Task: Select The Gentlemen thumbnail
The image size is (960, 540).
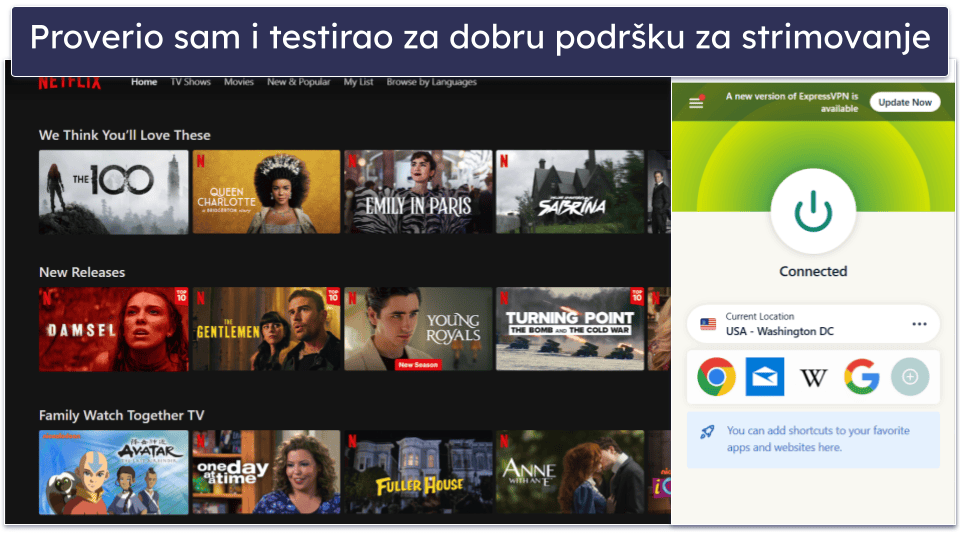Action: [x=266, y=329]
